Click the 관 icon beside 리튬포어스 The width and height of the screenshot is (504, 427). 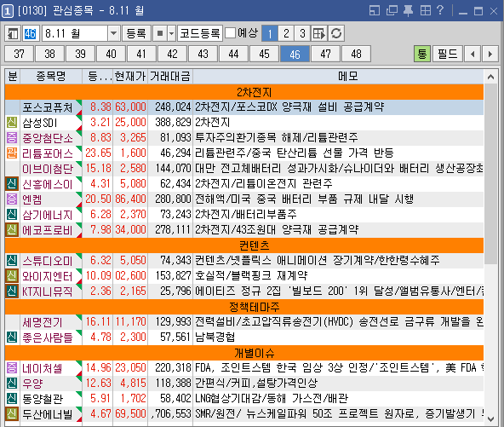[x=12, y=153]
